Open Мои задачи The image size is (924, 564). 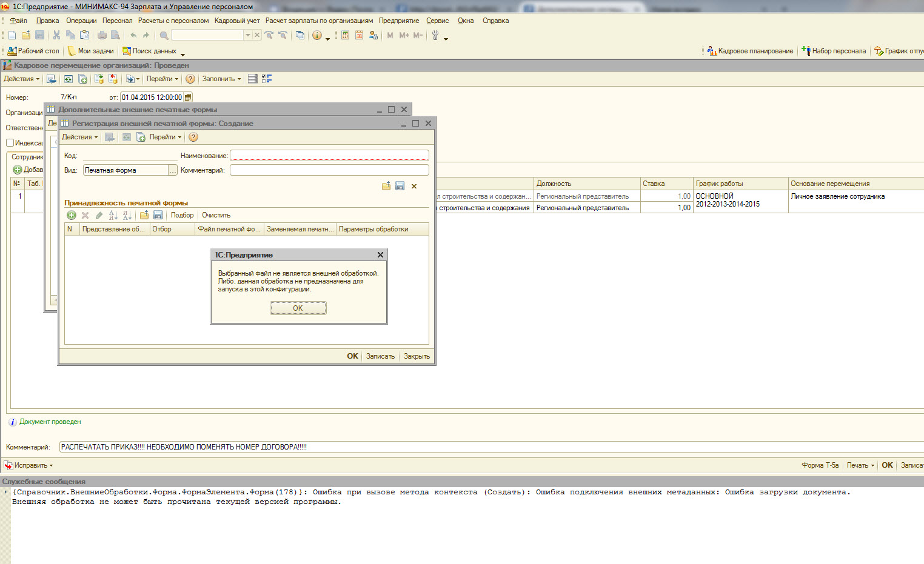point(91,51)
